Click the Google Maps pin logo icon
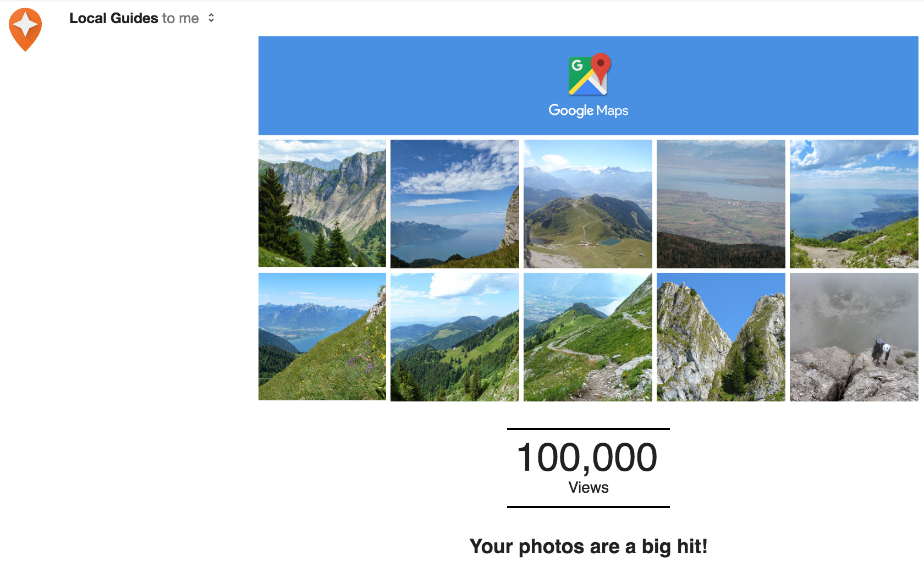Image resolution: width=924 pixels, height=562 pixels. pyautogui.click(x=589, y=74)
